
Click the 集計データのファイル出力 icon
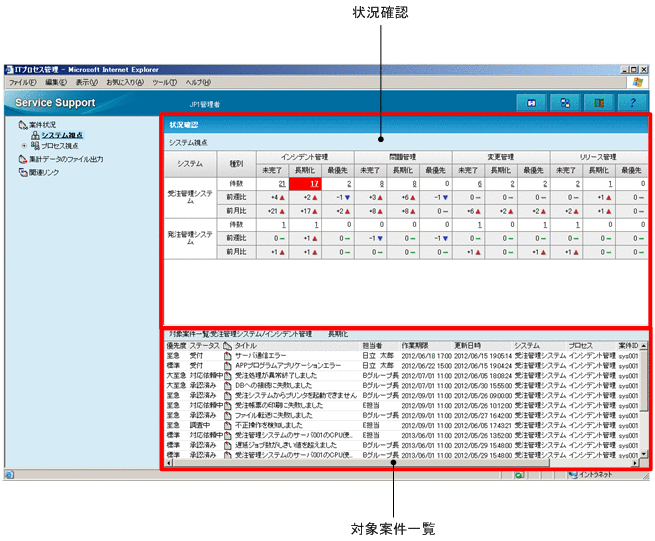[x=23, y=159]
